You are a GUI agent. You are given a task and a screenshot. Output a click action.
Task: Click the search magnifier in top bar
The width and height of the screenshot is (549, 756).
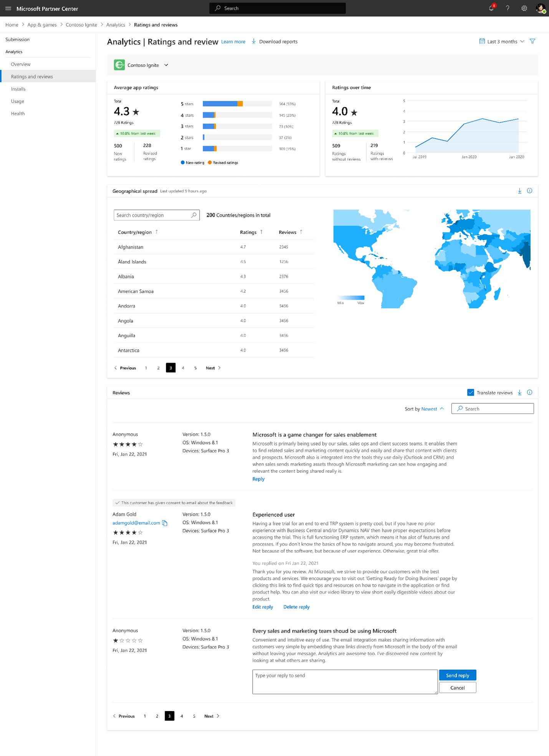tap(218, 8)
